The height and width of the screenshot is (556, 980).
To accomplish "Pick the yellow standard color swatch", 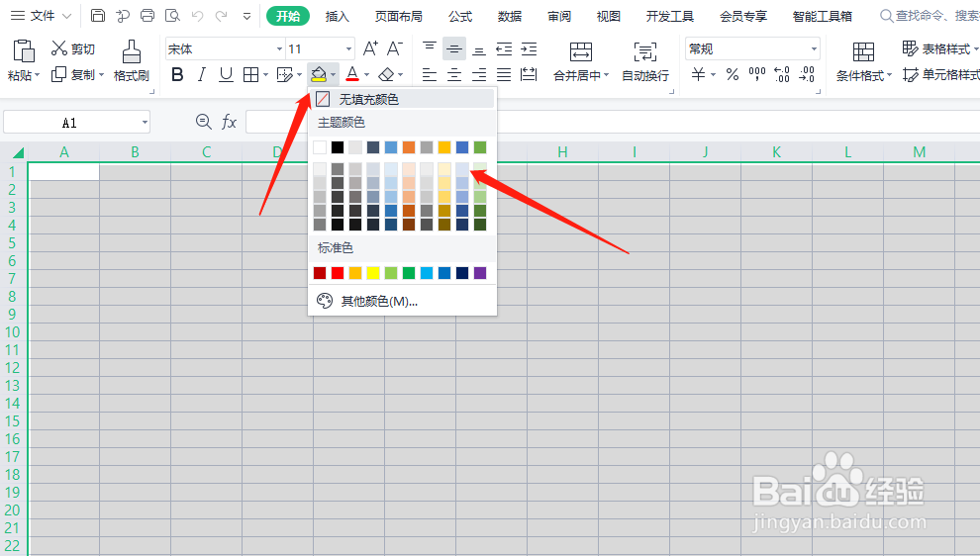I will [x=373, y=273].
